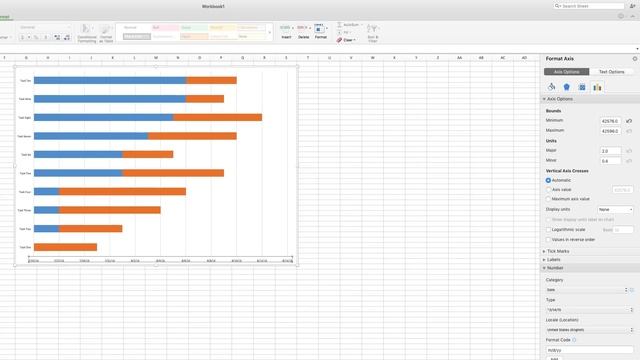
Task: Click the Format Code info icon
Action: point(574,340)
